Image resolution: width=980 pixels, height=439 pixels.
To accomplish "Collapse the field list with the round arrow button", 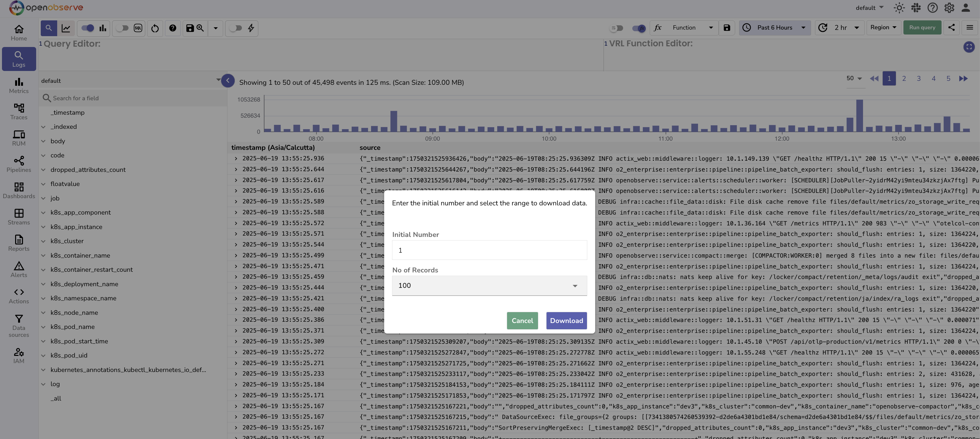I will (227, 80).
